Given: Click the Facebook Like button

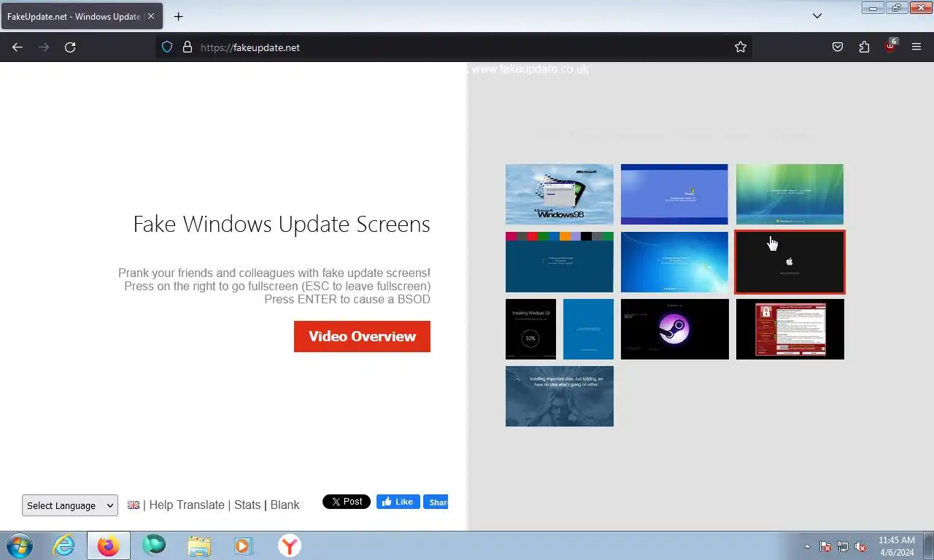Looking at the screenshot, I should [398, 502].
